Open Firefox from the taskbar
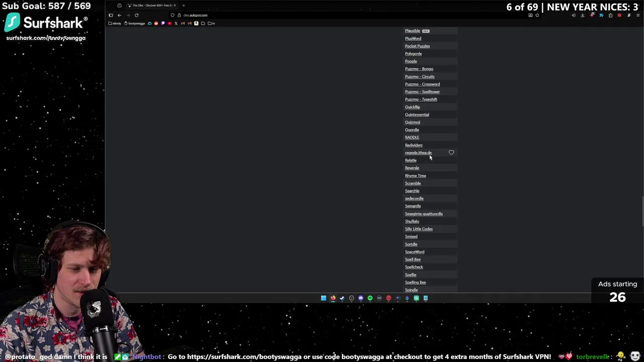Image resolution: width=644 pixels, height=362 pixels. coord(333,298)
